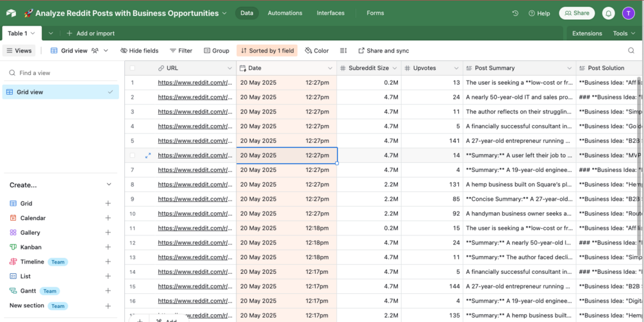The width and height of the screenshot is (644, 322).
Task: Add a new section with plus icon
Action: tap(108, 306)
